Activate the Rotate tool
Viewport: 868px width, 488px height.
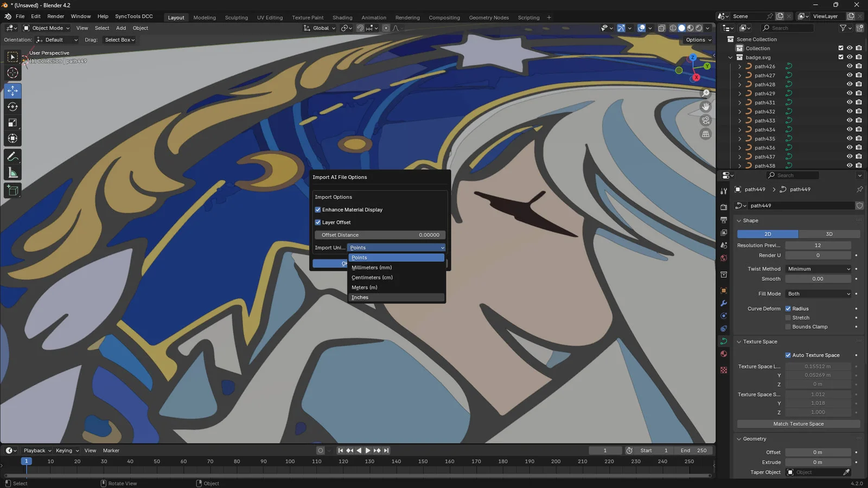pos(12,107)
